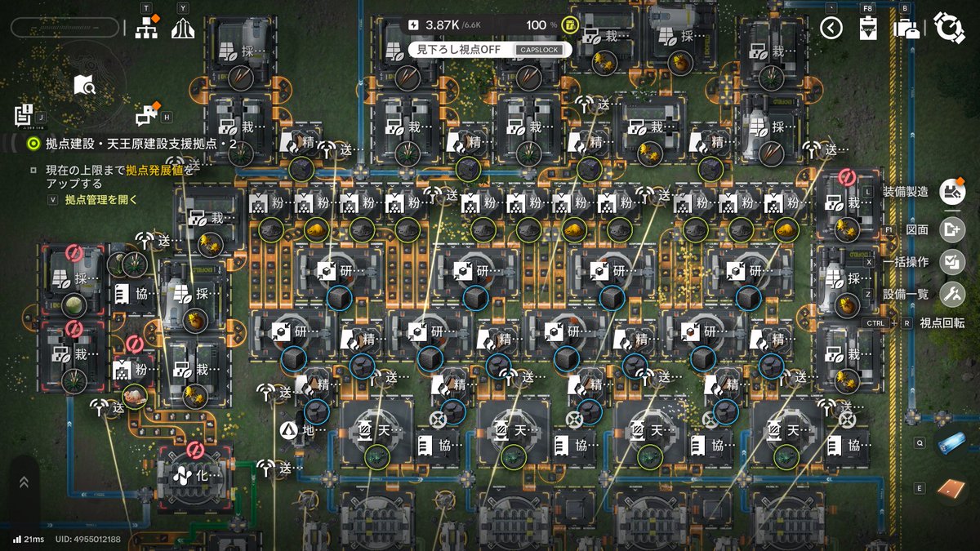This screenshot has height=551, width=980.
Task: Select the orange conveyor item on E slot
Action: pyautogui.click(x=951, y=488)
